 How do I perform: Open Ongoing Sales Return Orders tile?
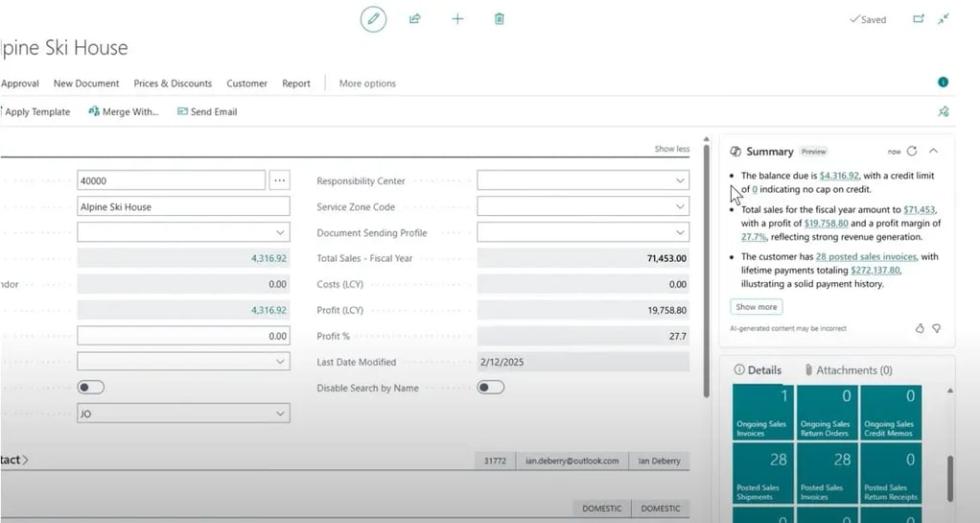[827, 413]
